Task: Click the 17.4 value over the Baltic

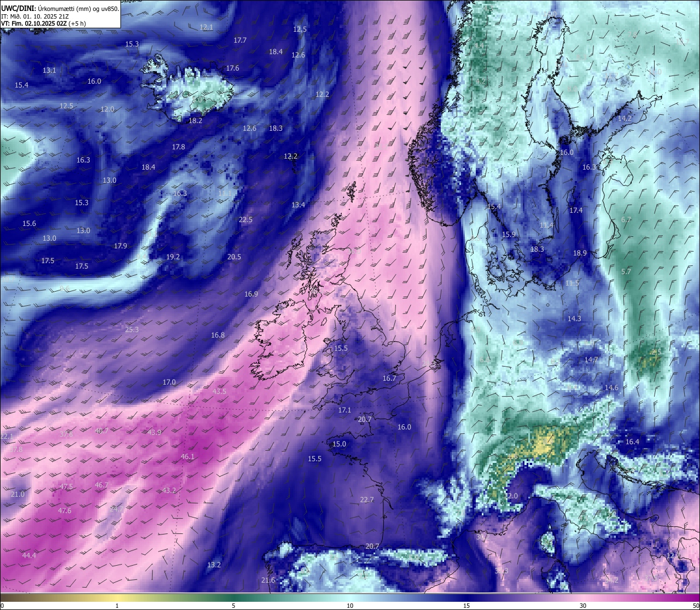Action: tap(576, 211)
